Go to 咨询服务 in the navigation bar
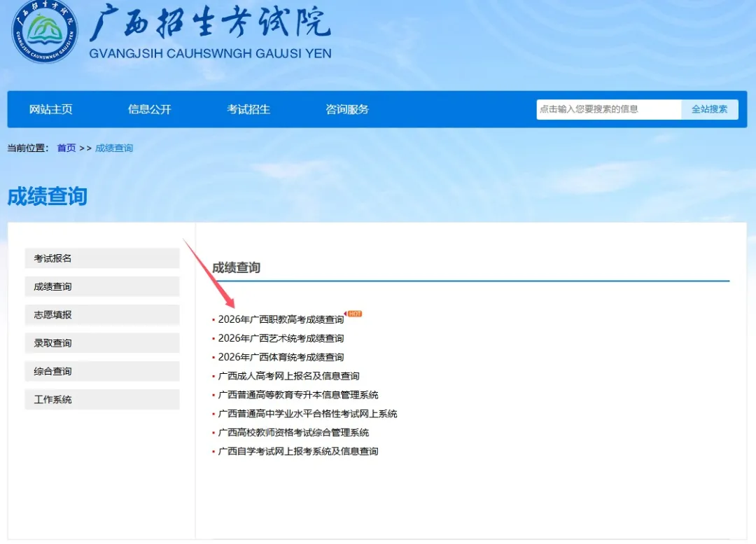Screen dimensions: 756x544 point(347,109)
